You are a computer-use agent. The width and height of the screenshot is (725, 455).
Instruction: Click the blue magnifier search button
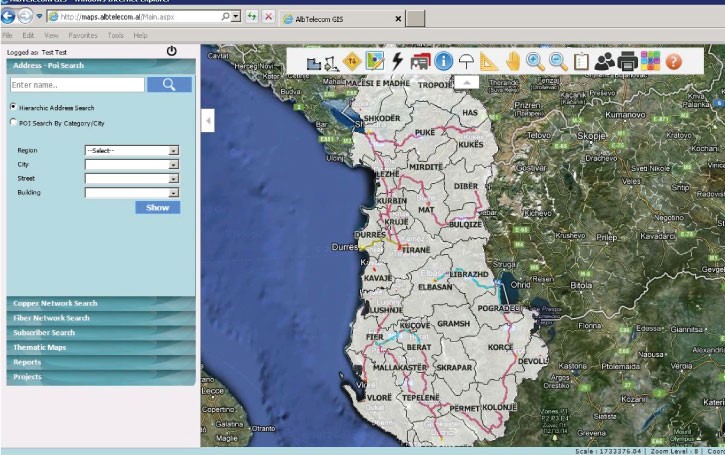click(169, 85)
